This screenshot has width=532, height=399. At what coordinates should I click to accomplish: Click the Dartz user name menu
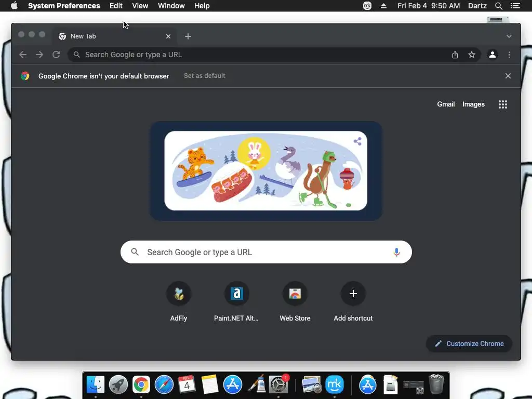click(477, 6)
